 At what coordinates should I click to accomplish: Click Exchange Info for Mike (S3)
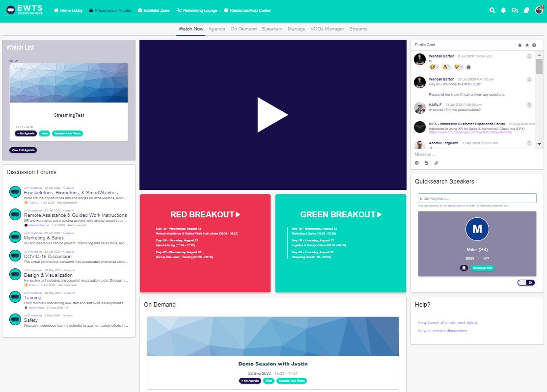coord(483,268)
